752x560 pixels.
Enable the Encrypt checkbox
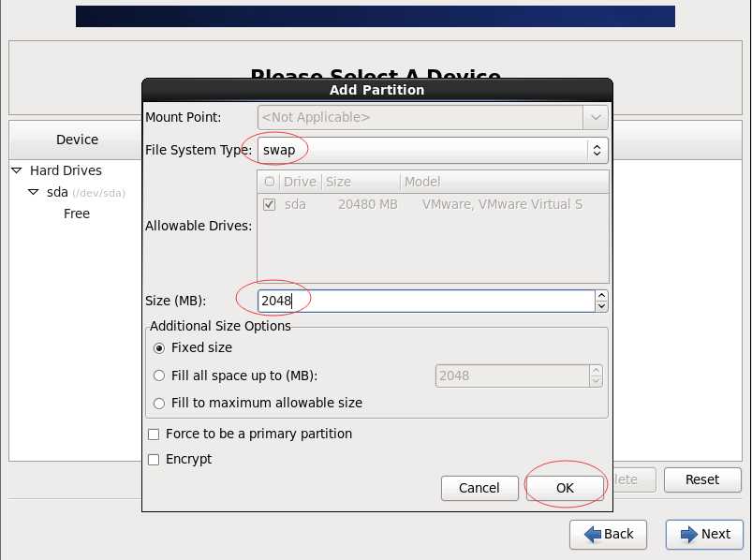154,460
